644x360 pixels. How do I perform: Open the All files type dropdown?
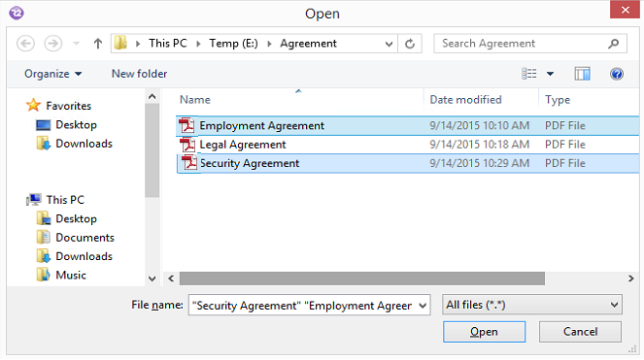click(532, 305)
